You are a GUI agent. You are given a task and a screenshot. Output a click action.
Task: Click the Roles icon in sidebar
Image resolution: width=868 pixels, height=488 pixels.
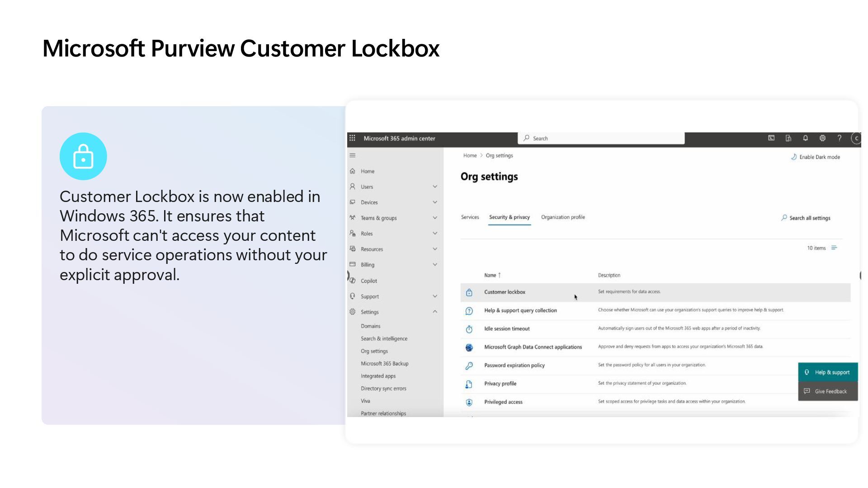coord(353,234)
